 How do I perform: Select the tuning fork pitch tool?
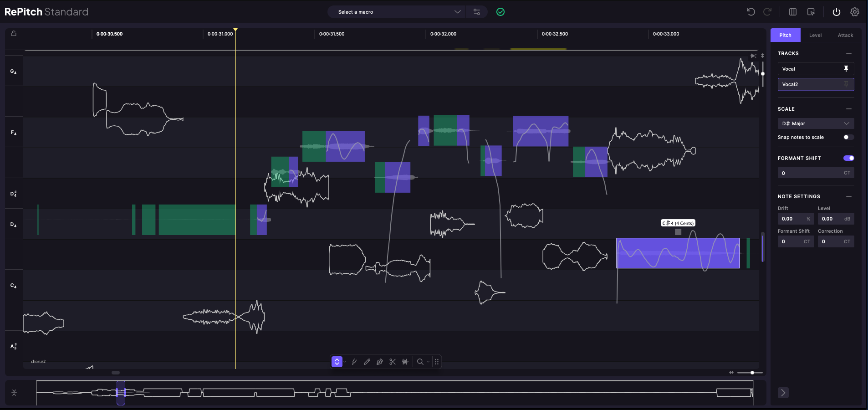pyautogui.click(x=354, y=362)
